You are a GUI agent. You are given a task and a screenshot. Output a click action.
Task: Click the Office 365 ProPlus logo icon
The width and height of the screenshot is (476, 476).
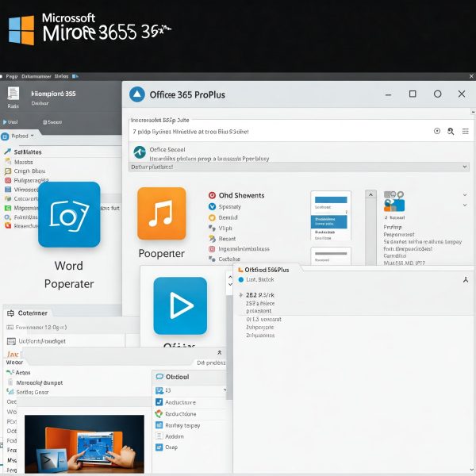(137, 94)
